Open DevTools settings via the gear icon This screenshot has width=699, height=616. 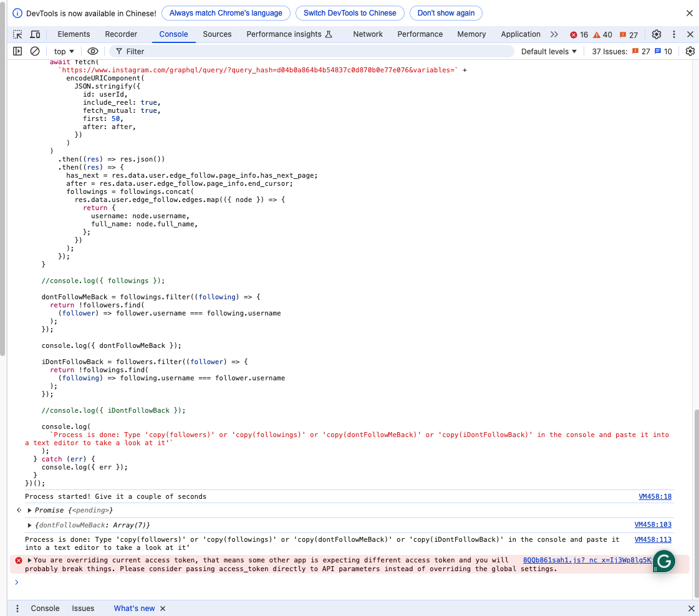click(x=657, y=34)
